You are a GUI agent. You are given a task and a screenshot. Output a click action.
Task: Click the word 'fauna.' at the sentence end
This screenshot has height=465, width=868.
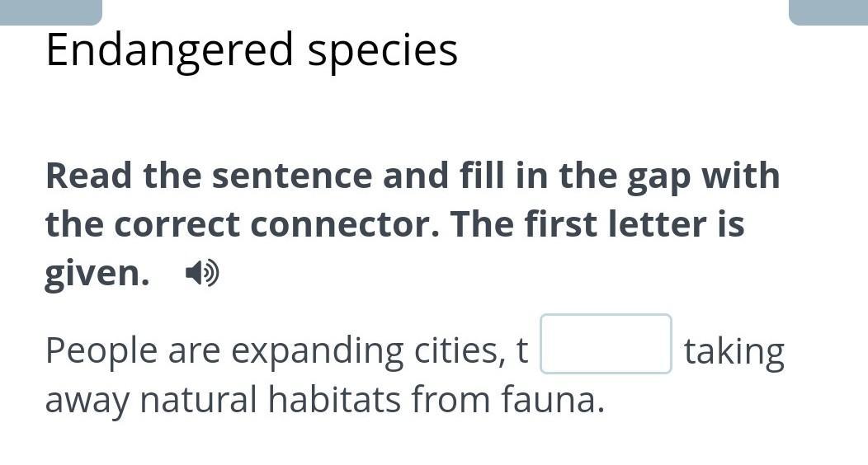click(x=554, y=400)
